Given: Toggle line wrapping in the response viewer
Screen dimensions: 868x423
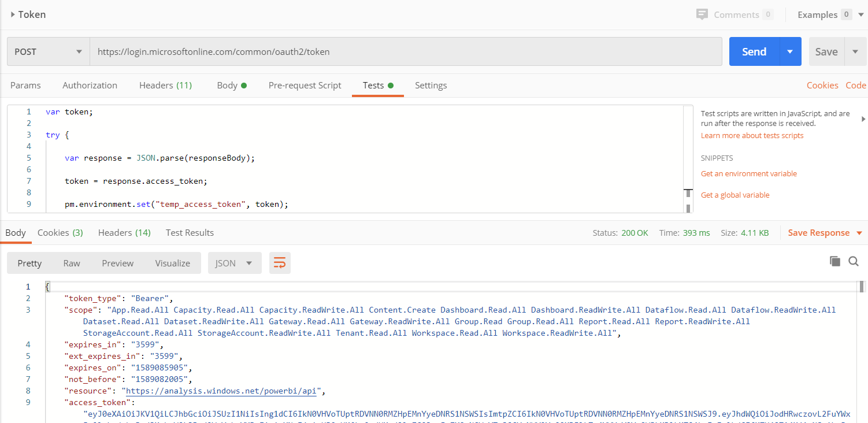Looking at the screenshot, I should coord(280,262).
